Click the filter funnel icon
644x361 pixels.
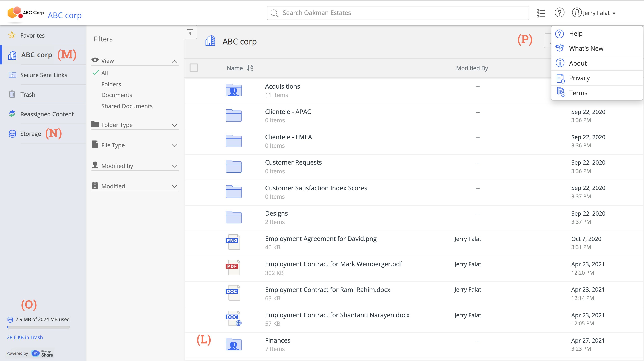click(x=190, y=32)
